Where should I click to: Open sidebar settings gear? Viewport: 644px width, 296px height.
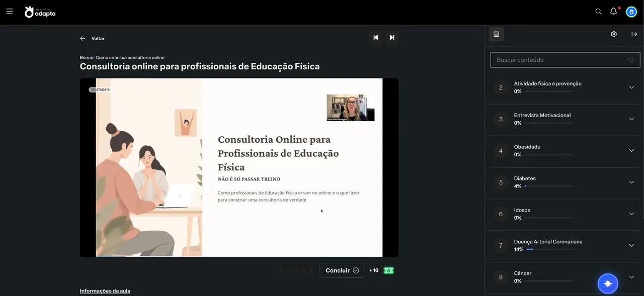click(614, 34)
